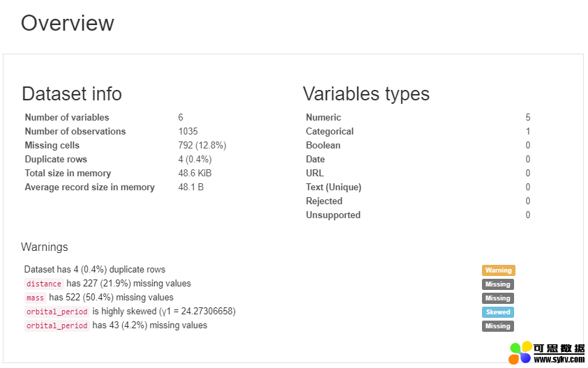Click the Numeric variable type row
588x368 pixels.
tap(418, 117)
